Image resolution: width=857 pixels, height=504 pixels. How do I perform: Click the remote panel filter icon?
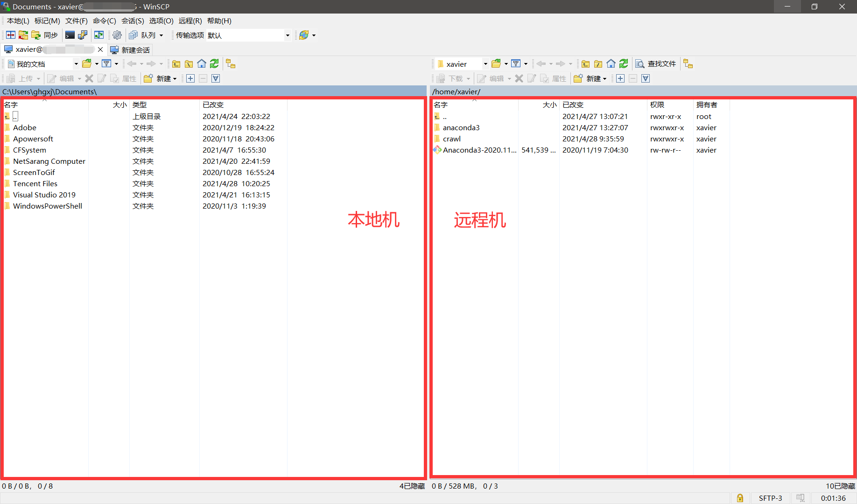516,64
